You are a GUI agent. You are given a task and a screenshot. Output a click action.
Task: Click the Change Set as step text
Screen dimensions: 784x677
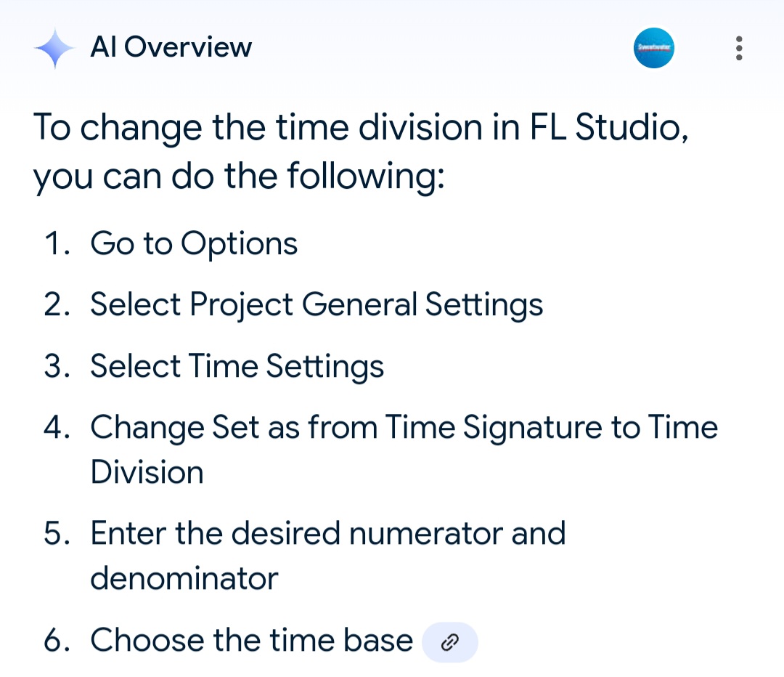pyautogui.click(x=404, y=450)
